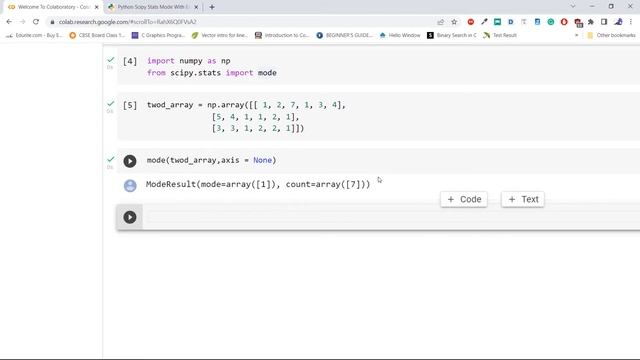Open the color picker pen extension
640x360 pixels.
coord(484,22)
